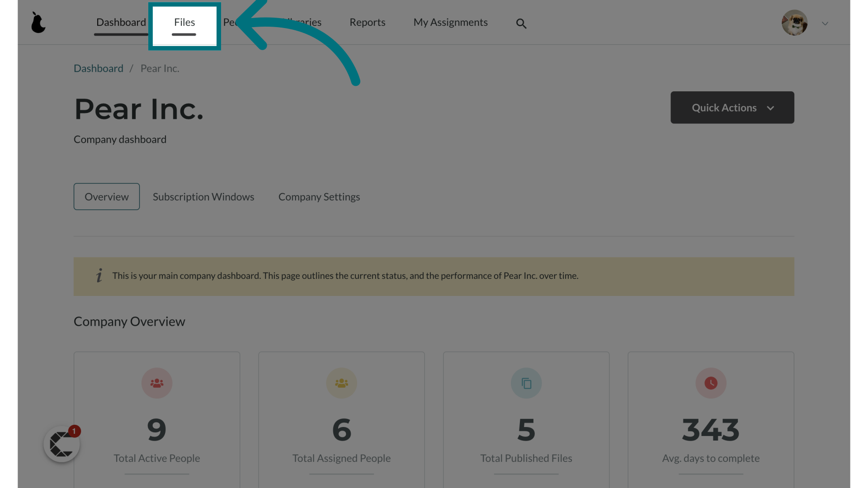
Task: Select the Subscription Windows tab
Action: 203,196
